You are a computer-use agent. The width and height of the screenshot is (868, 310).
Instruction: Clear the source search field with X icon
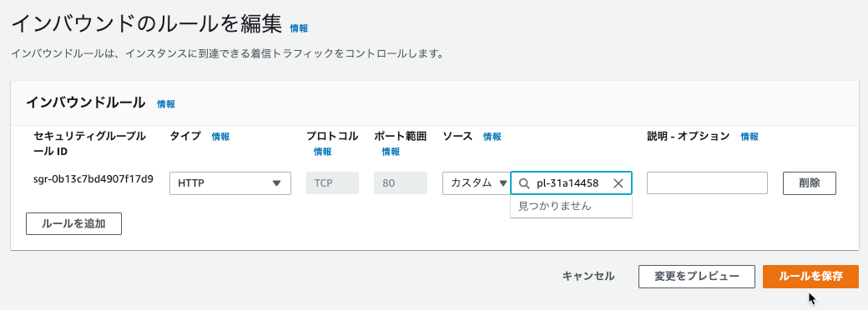pyautogui.click(x=618, y=184)
